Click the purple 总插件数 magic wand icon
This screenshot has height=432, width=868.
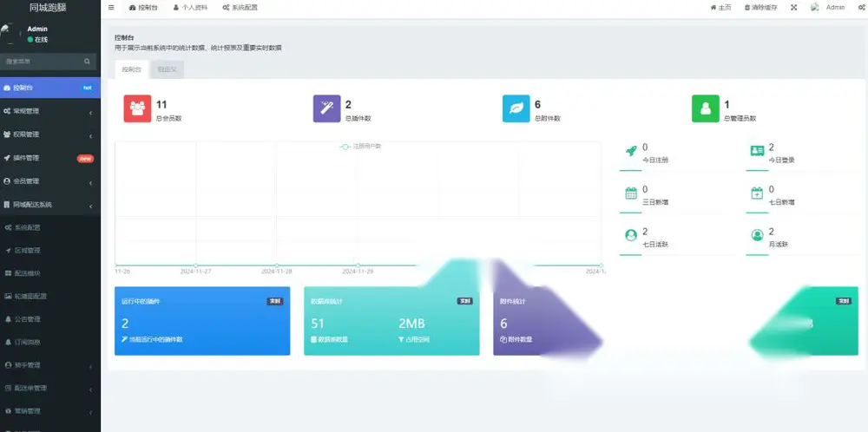(x=326, y=108)
